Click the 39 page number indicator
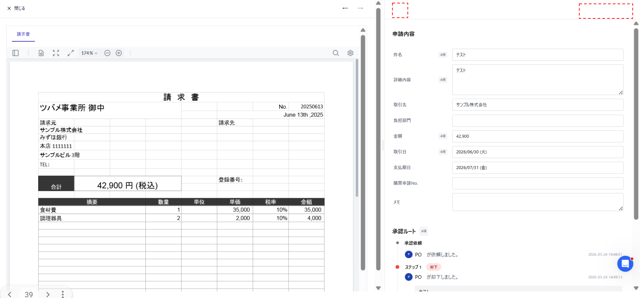644x298 pixels. point(29,294)
